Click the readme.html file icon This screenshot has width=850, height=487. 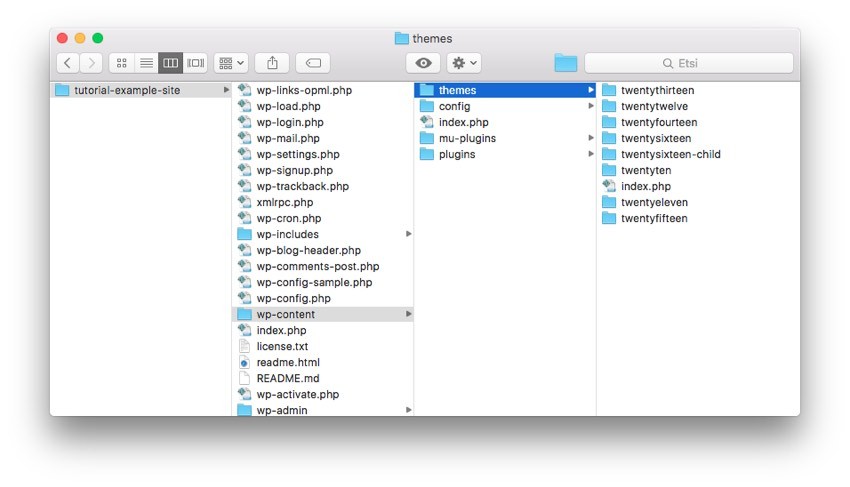[244, 362]
